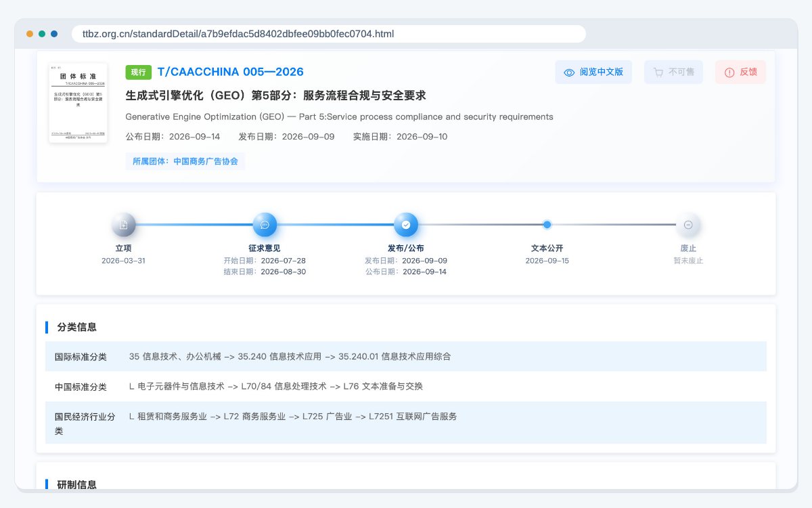Click the shopping cart icon in 不可售
The height and width of the screenshot is (508, 812).
[658, 72]
